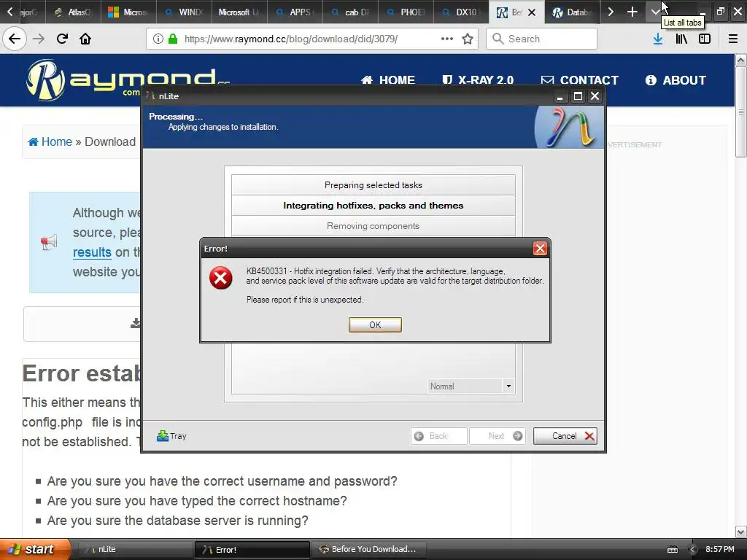Open page actions three-dot menu
This screenshot has height=560, width=747.
point(447,39)
